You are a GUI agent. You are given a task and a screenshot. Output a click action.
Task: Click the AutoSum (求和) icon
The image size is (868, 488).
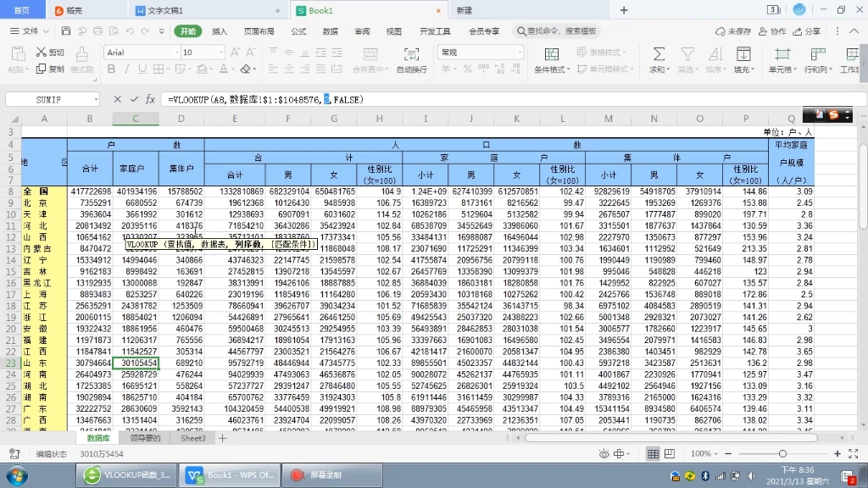tap(659, 55)
